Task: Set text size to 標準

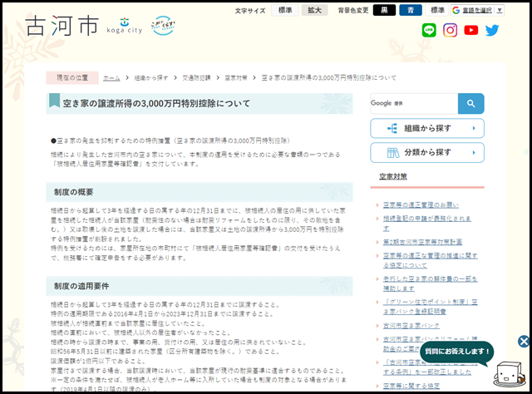Action: pos(285,10)
